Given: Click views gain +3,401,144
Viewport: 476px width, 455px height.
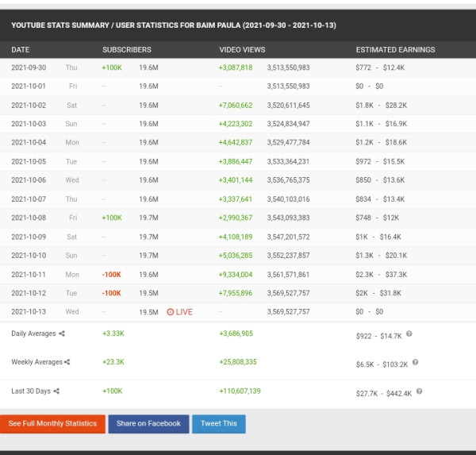Looking at the screenshot, I should click(x=236, y=180).
